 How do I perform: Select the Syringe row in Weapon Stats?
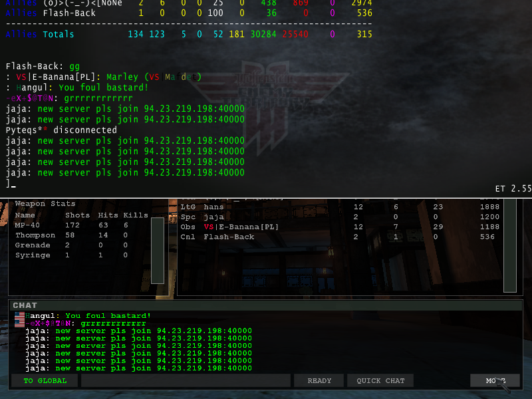pos(80,255)
